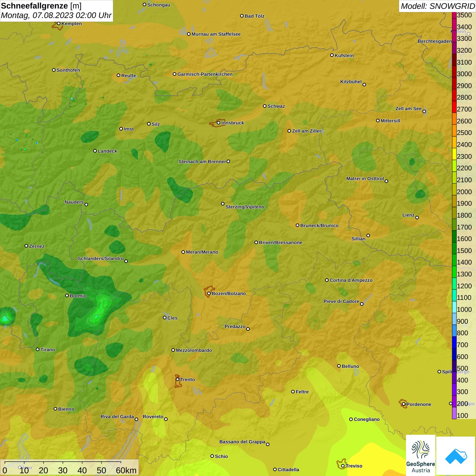
Task: Click the Zell am See location dot
Action: [x=424, y=111]
